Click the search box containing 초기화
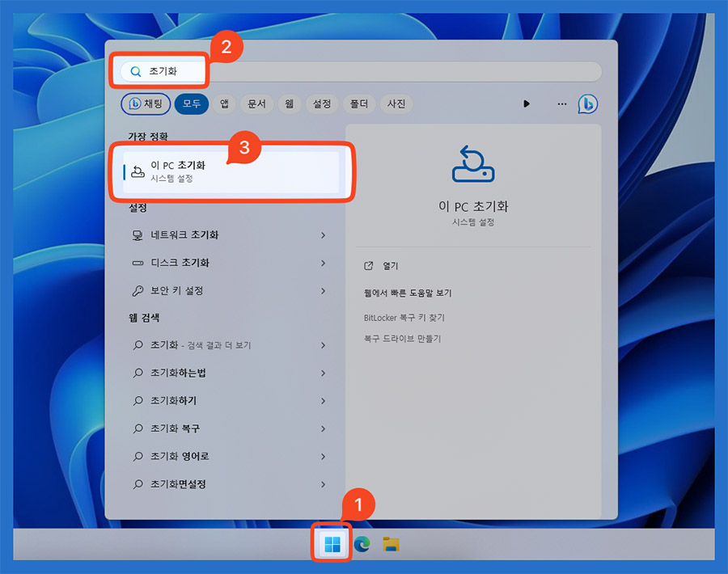Image resolution: width=728 pixels, height=574 pixels. (x=360, y=71)
